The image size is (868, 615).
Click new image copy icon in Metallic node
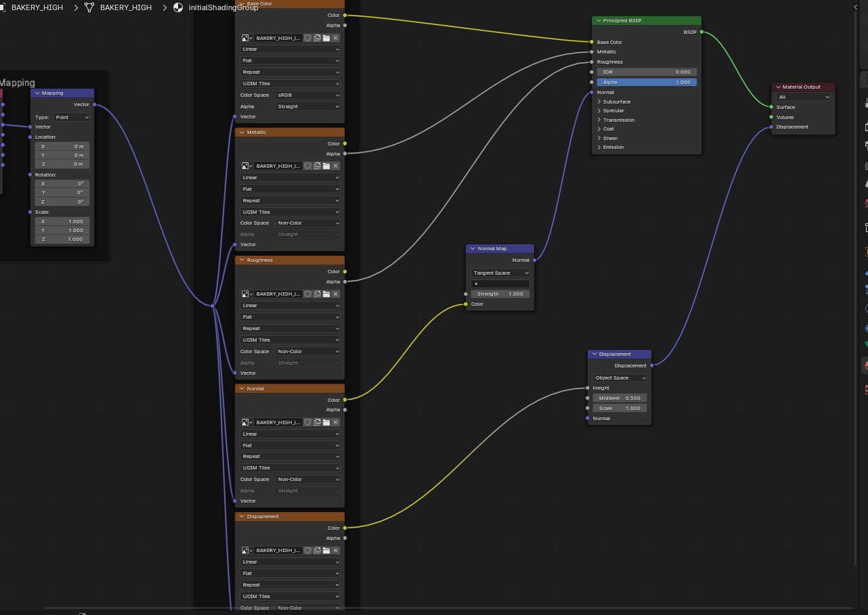(317, 166)
